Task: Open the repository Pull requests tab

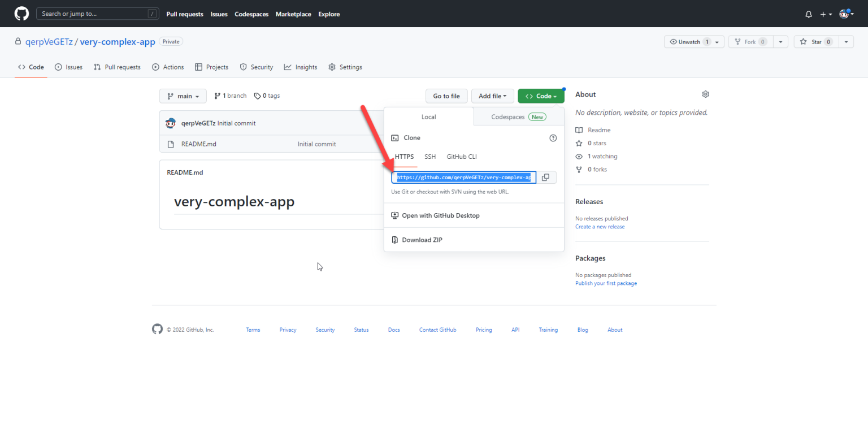Action: [117, 67]
